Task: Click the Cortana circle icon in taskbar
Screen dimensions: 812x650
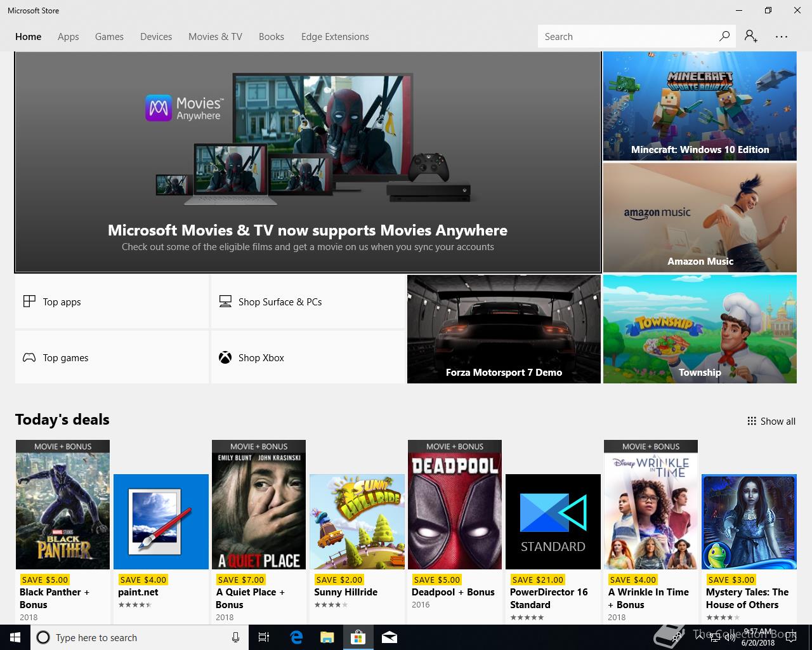Action: [43, 637]
